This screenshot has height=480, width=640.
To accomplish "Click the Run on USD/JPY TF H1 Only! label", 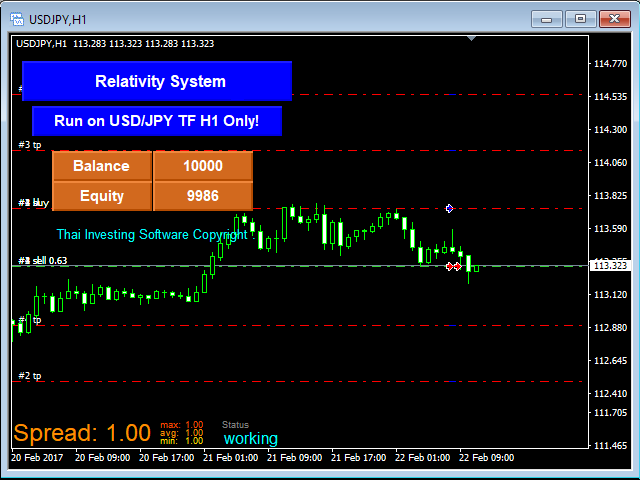I will pos(156,121).
